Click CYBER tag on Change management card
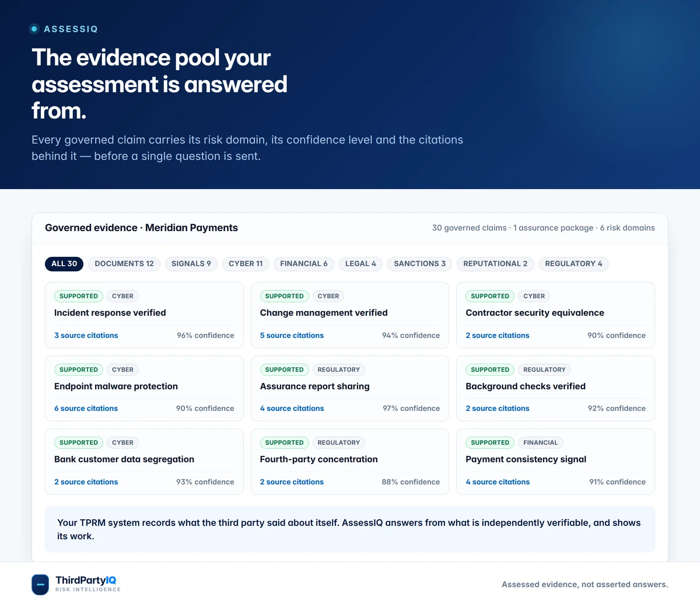The image size is (700, 607). pos(328,296)
